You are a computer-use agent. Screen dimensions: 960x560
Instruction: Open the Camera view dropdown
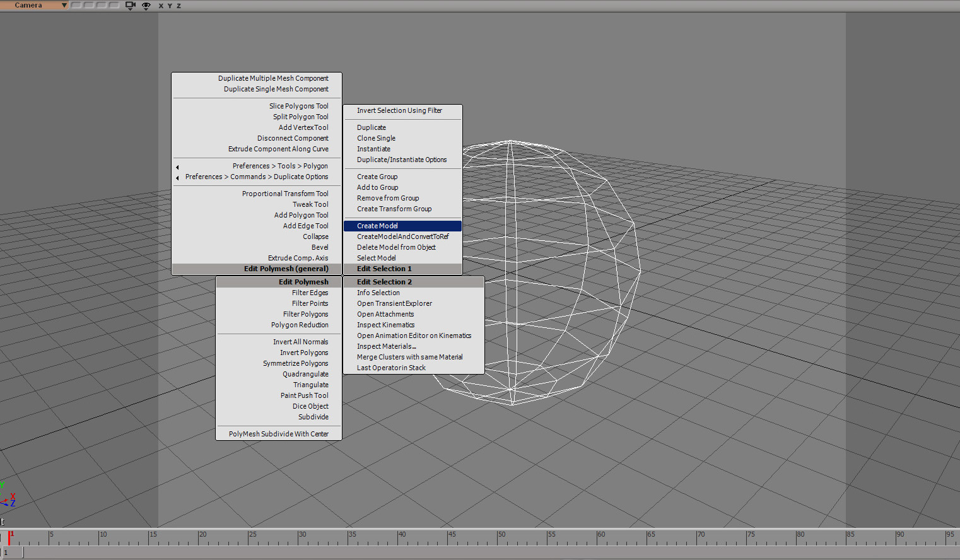(34, 5)
